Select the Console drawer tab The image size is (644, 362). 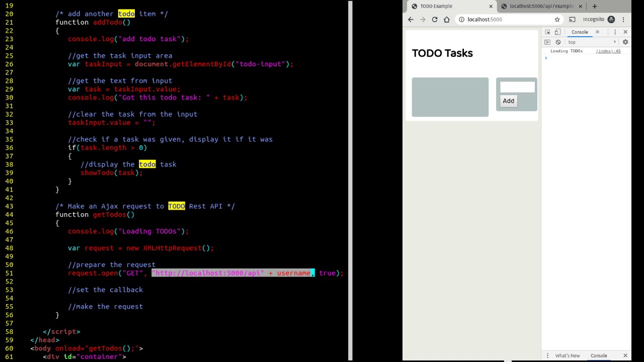pyautogui.click(x=599, y=356)
